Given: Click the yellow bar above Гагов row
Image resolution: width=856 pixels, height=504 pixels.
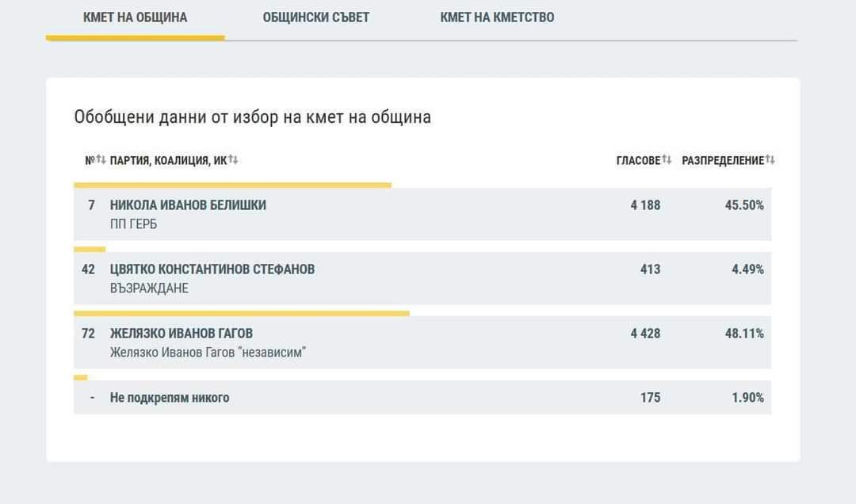Looking at the screenshot, I should 242,314.
